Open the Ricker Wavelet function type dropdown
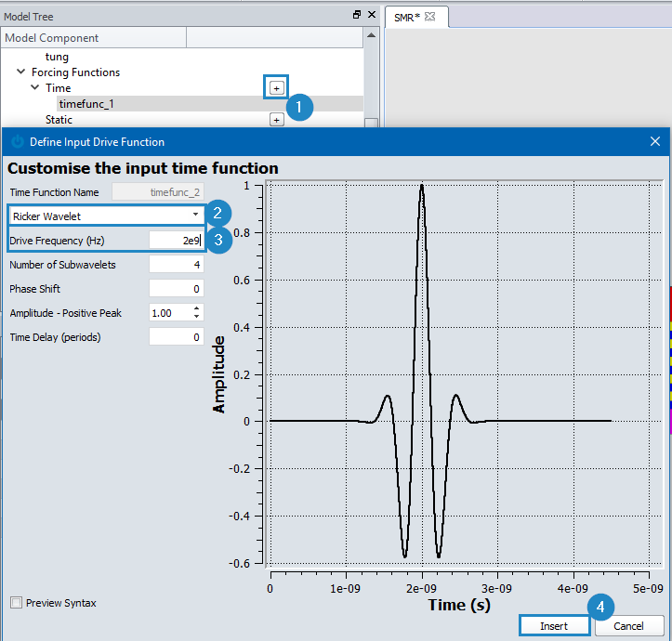 tap(107, 216)
